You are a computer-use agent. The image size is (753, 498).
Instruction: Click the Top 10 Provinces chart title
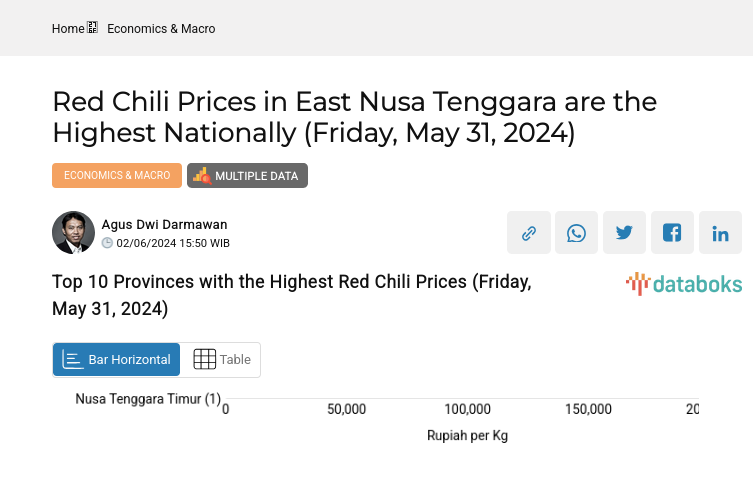coord(291,295)
